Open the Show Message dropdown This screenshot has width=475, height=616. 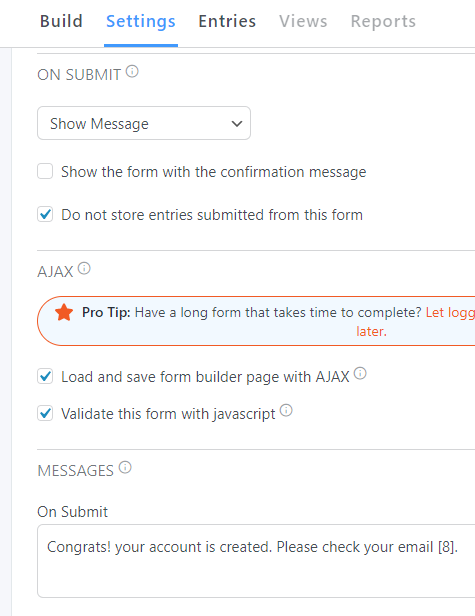[x=144, y=123]
